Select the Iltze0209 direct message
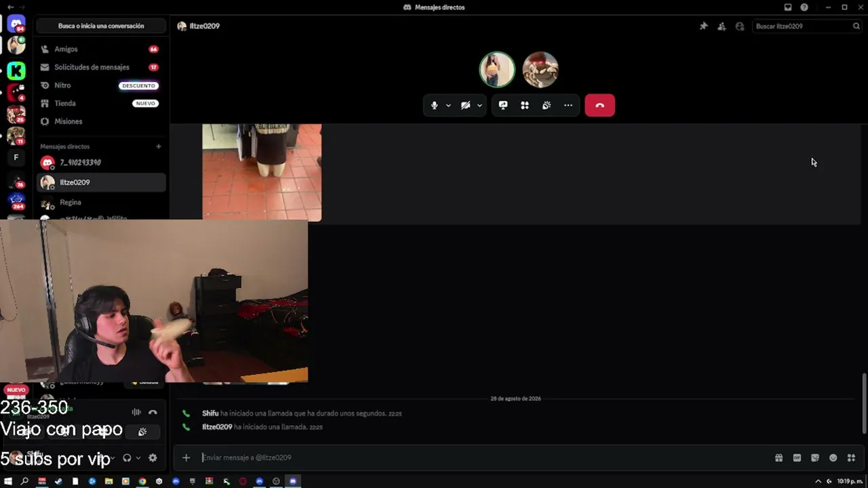 [101, 182]
